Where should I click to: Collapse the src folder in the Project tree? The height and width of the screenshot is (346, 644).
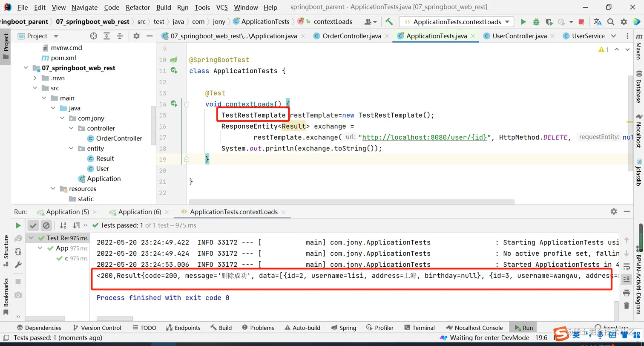coord(35,88)
